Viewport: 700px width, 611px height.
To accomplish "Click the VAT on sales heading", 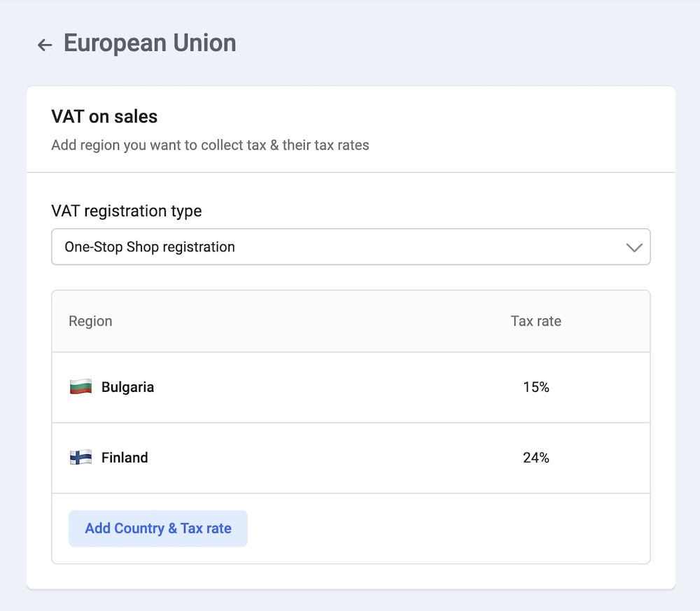I will coord(104,117).
